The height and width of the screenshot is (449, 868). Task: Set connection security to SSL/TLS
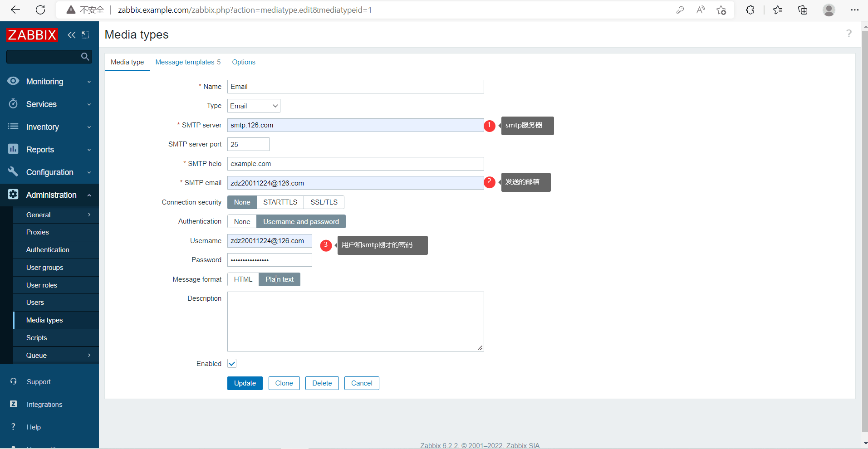[324, 202]
